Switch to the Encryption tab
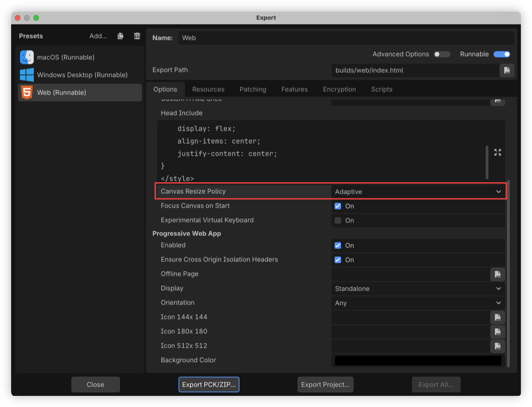532x407 pixels. [339, 89]
